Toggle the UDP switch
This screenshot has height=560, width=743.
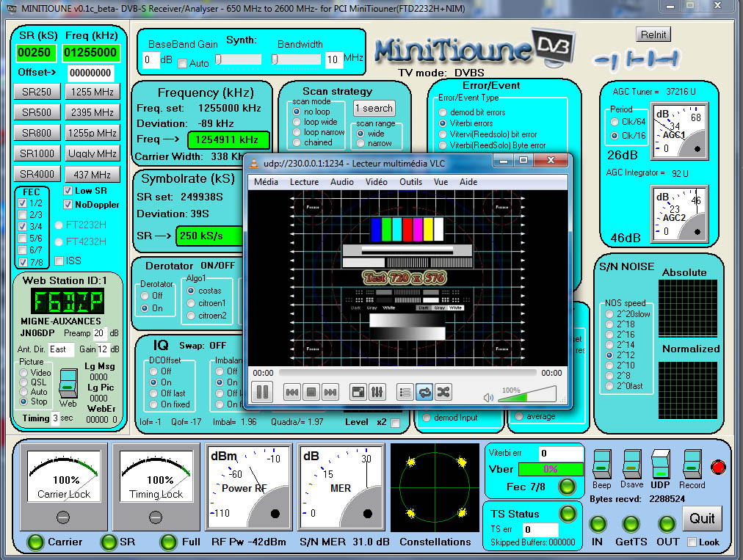coord(661,465)
